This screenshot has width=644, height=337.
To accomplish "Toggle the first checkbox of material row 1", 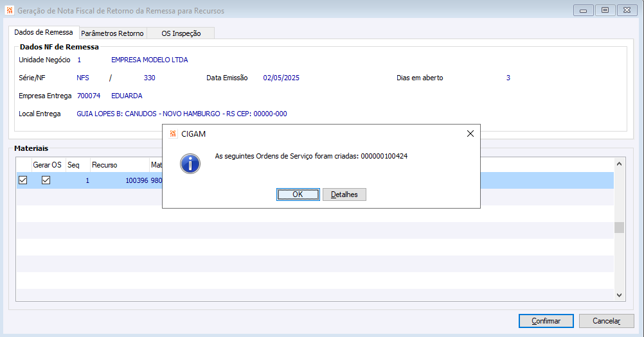I will (x=23, y=180).
